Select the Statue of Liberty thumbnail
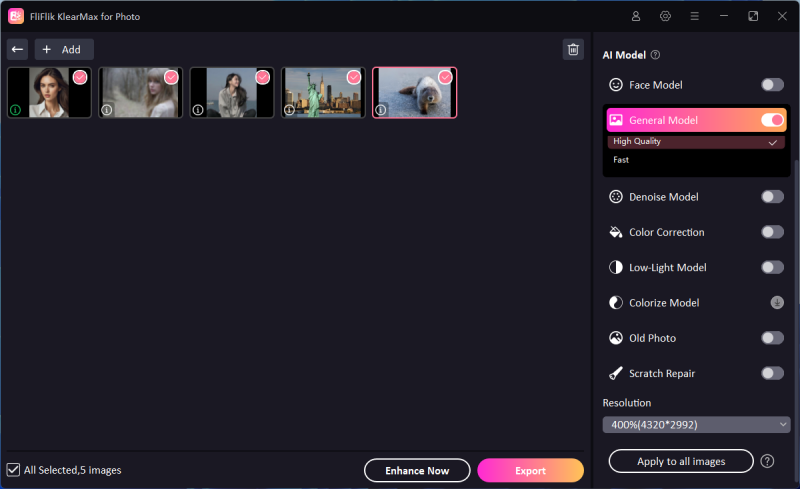The image size is (800, 489). [322, 93]
